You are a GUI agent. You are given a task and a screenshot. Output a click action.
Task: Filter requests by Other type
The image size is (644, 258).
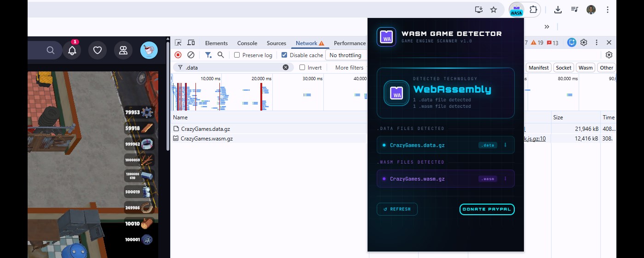pos(606,67)
